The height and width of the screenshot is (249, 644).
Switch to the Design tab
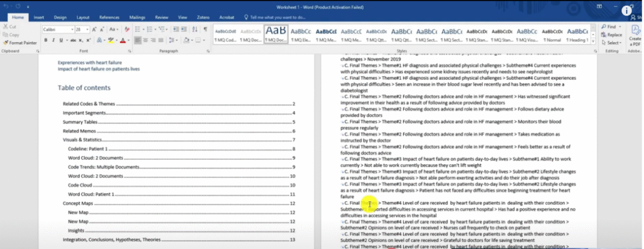click(x=60, y=18)
